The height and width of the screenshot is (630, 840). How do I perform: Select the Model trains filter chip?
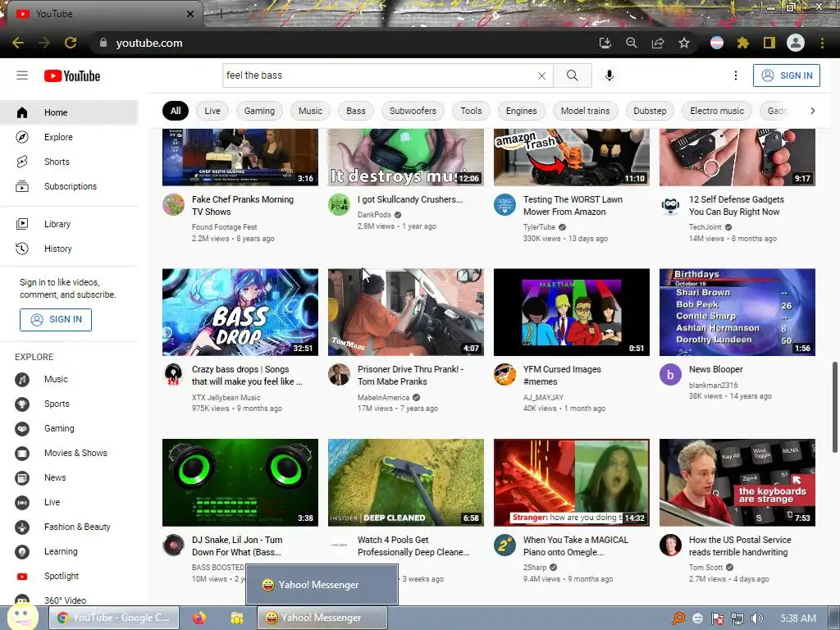point(585,111)
